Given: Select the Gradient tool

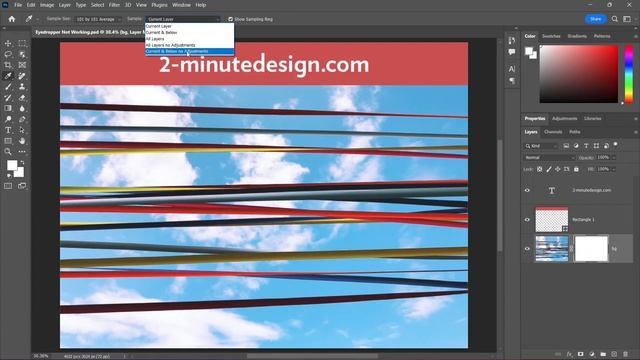Looking at the screenshot, I should pyautogui.click(x=8, y=108).
